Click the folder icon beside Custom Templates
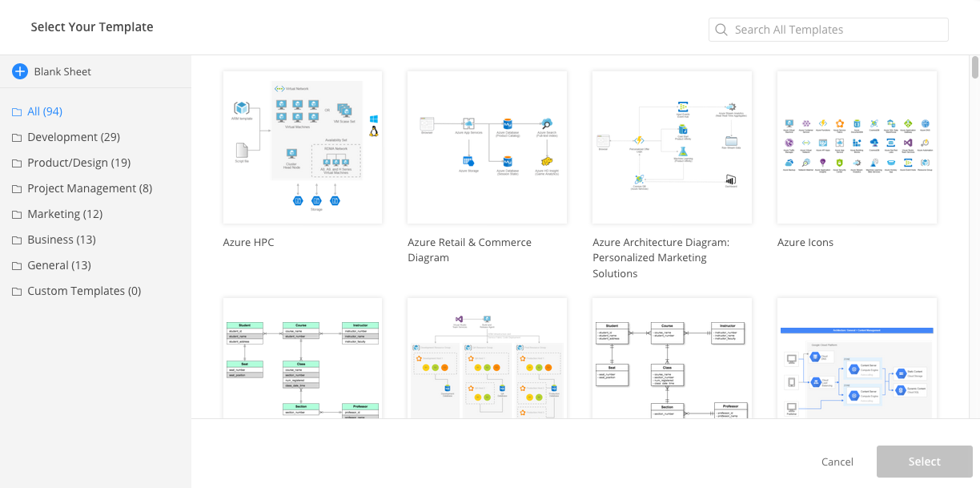980x488 pixels. pos(17,291)
